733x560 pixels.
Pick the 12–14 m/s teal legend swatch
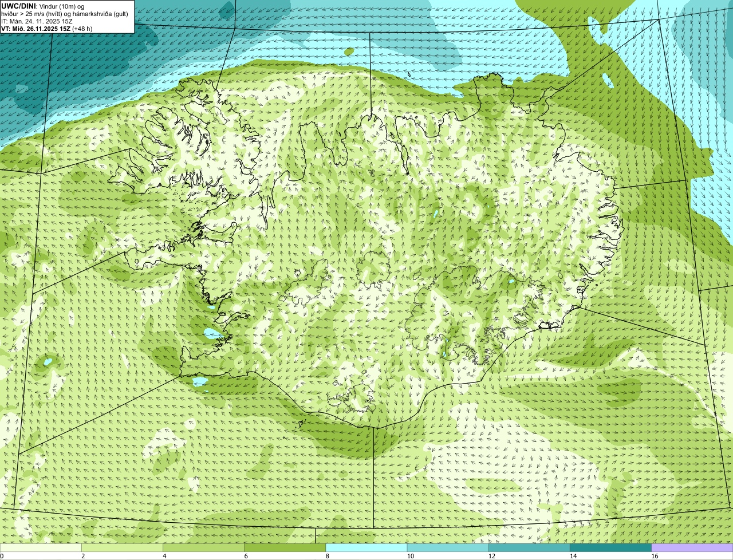tap(529, 548)
